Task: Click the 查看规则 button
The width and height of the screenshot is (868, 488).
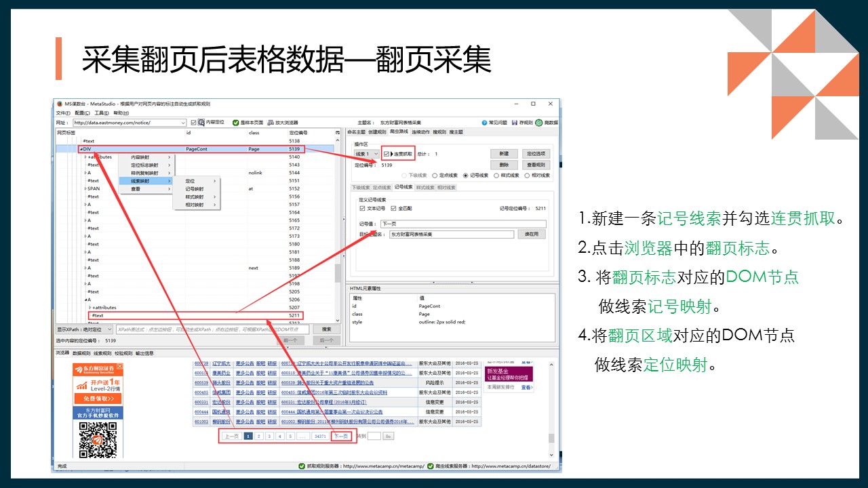Action: (x=536, y=165)
